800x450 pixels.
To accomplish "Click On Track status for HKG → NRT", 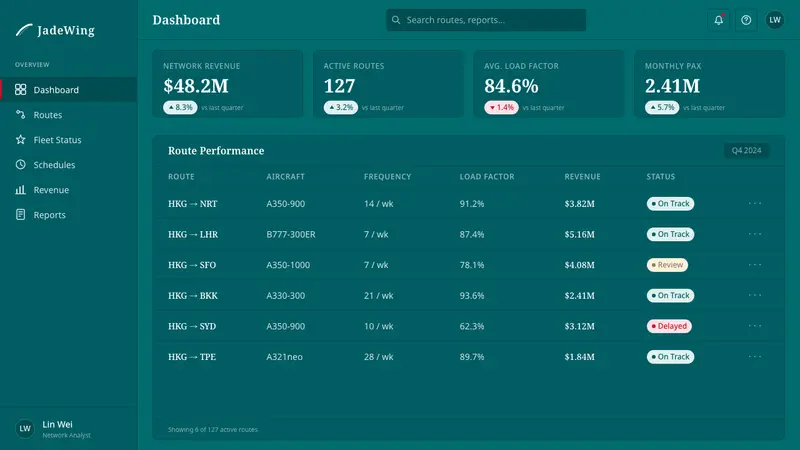I will [670, 204].
